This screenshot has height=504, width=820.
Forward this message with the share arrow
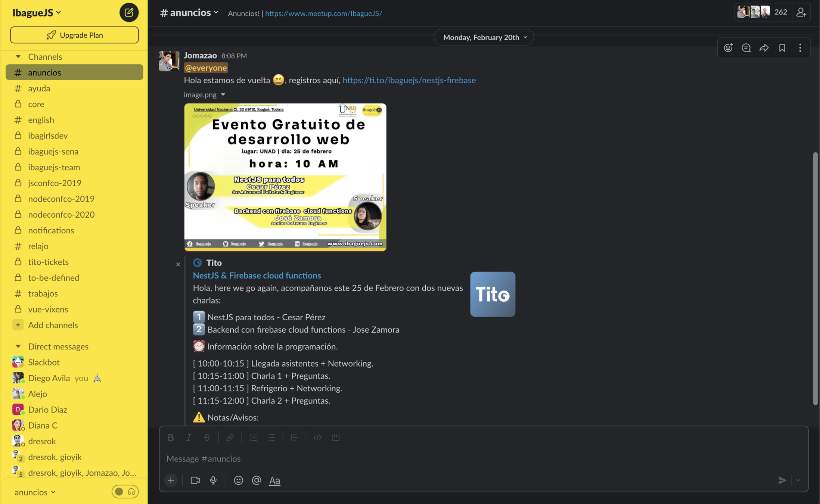pos(764,48)
